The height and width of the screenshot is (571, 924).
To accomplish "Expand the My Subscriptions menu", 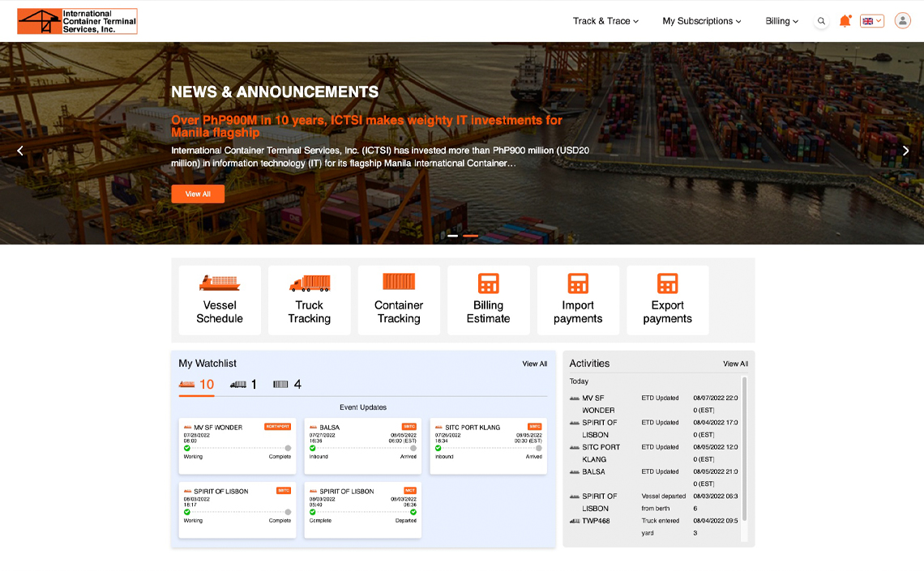I will [702, 21].
